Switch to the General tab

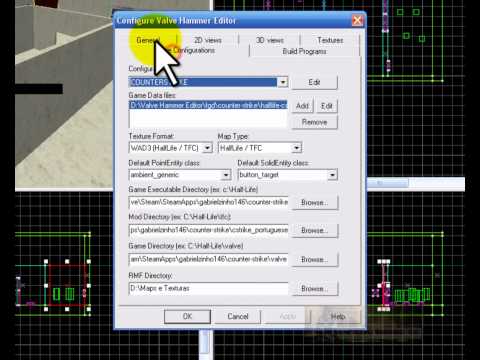[x=148, y=40]
